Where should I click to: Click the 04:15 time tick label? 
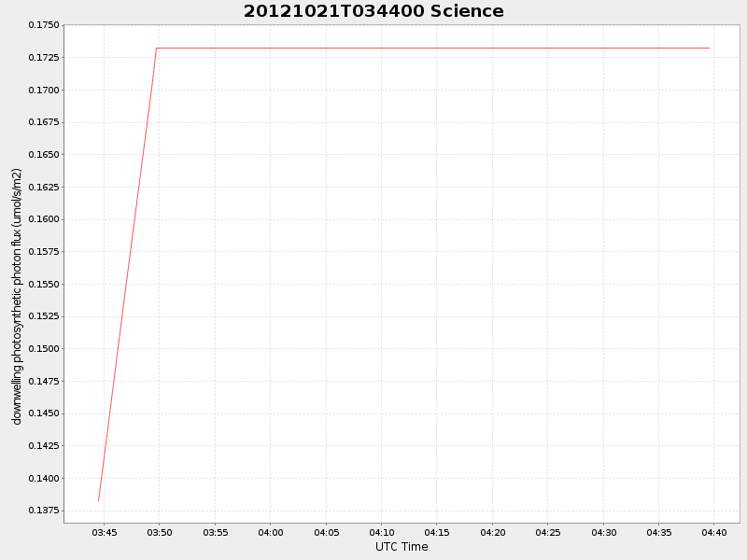(x=437, y=532)
